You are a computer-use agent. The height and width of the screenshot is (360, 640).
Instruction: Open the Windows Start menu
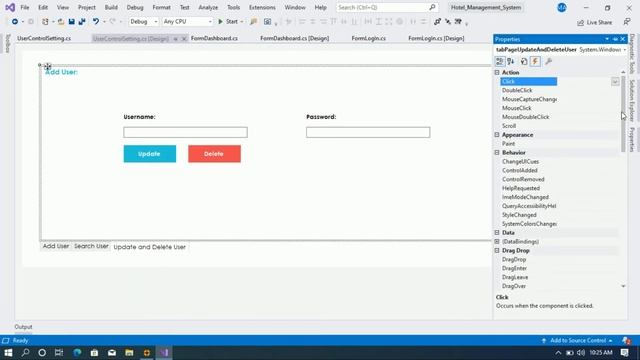[8, 353]
